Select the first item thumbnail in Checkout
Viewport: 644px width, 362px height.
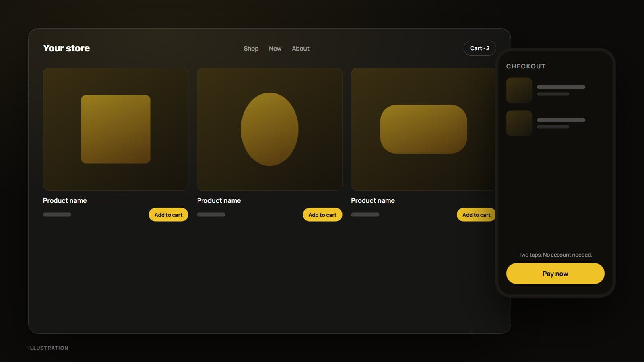click(519, 90)
